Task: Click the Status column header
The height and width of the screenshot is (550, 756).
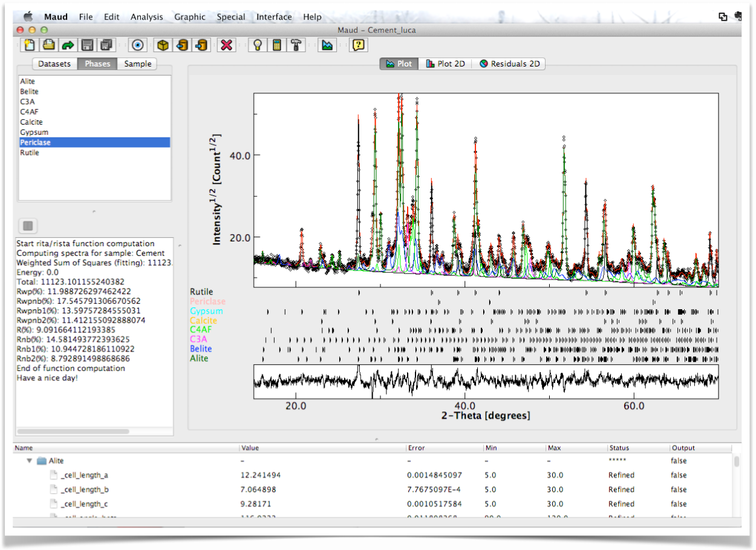Action: click(x=638, y=448)
